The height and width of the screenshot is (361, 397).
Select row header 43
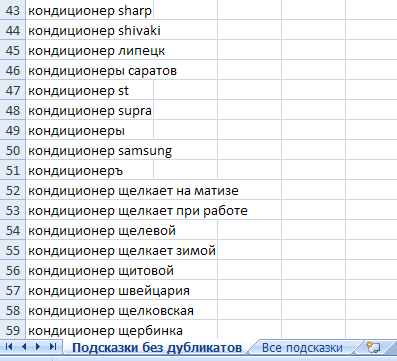tap(13, 11)
